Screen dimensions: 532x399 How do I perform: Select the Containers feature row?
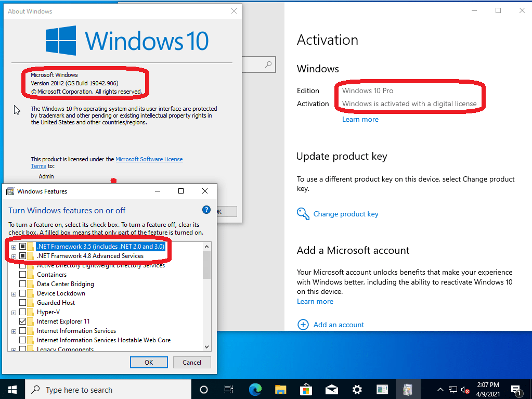tap(51, 275)
